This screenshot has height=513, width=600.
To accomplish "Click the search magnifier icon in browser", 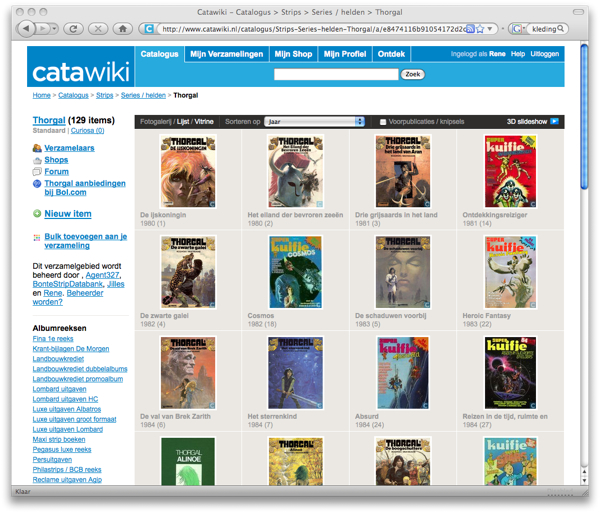I will coord(561,28).
